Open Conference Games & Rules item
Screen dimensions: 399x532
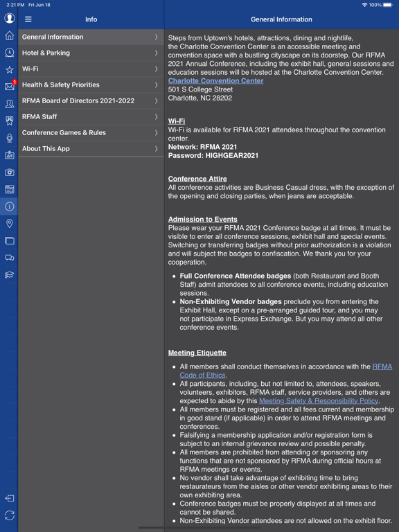pos(91,133)
